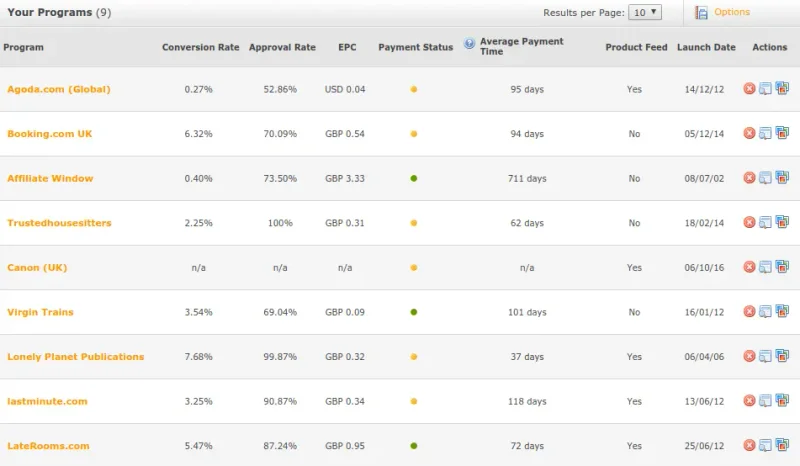Sort by the Payment Status column header
Screen dimensions: 800x466
[x=415, y=47]
